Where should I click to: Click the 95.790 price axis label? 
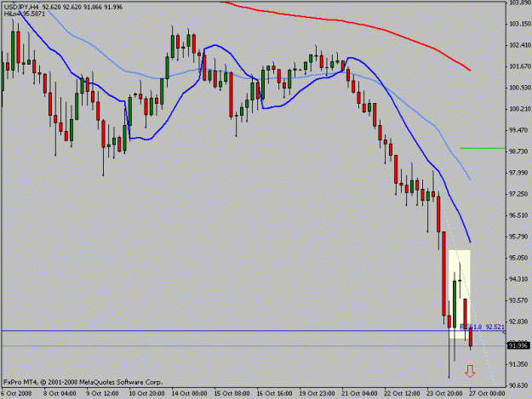point(519,237)
